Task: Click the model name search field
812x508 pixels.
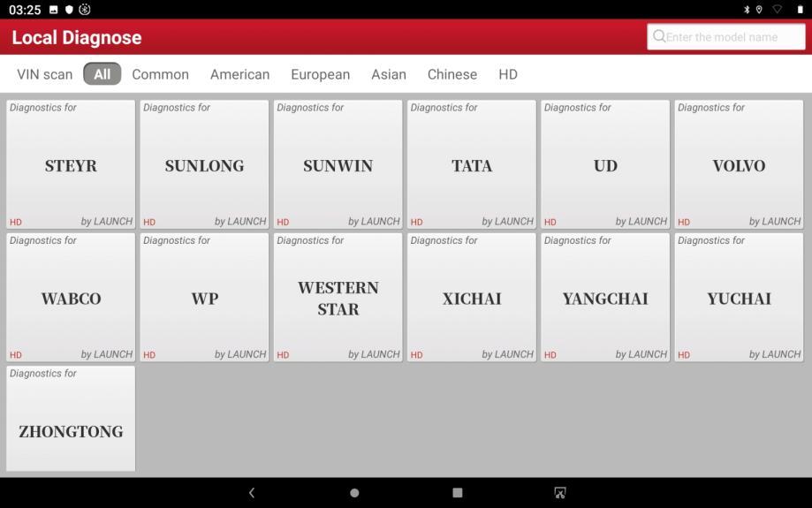Action: (x=726, y=37)
